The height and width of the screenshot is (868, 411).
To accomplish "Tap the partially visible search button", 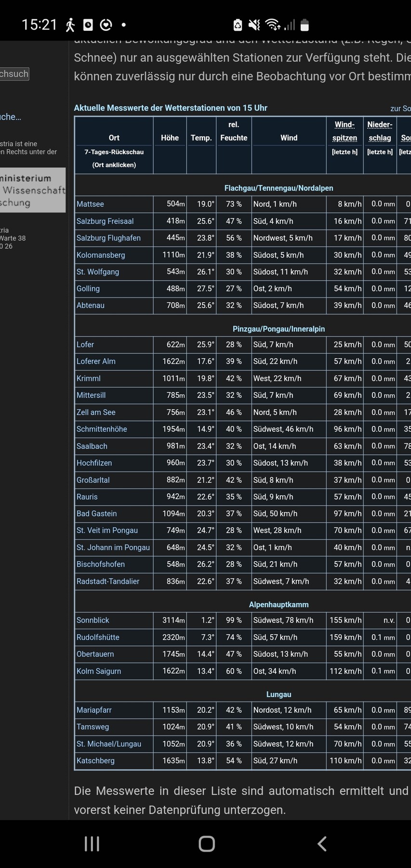I will click(14, 74).
